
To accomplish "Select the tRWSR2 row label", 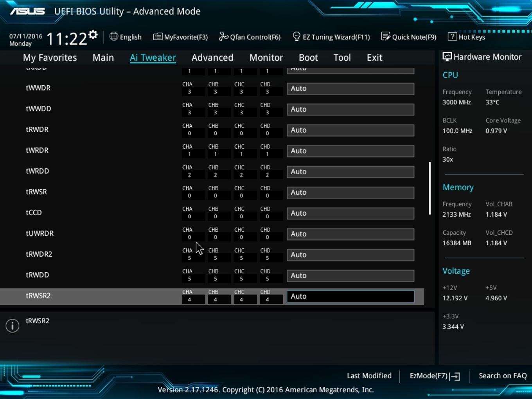I will click(38, 295).
